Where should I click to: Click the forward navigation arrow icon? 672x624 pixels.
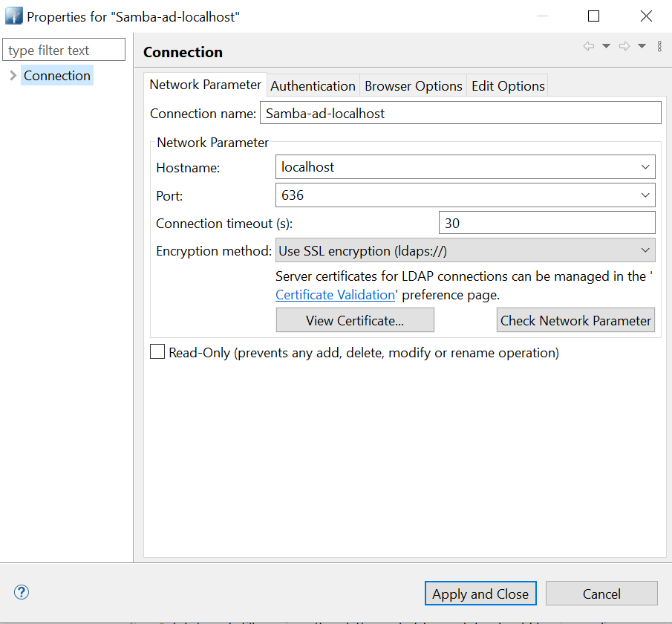[x=624, y=46]
